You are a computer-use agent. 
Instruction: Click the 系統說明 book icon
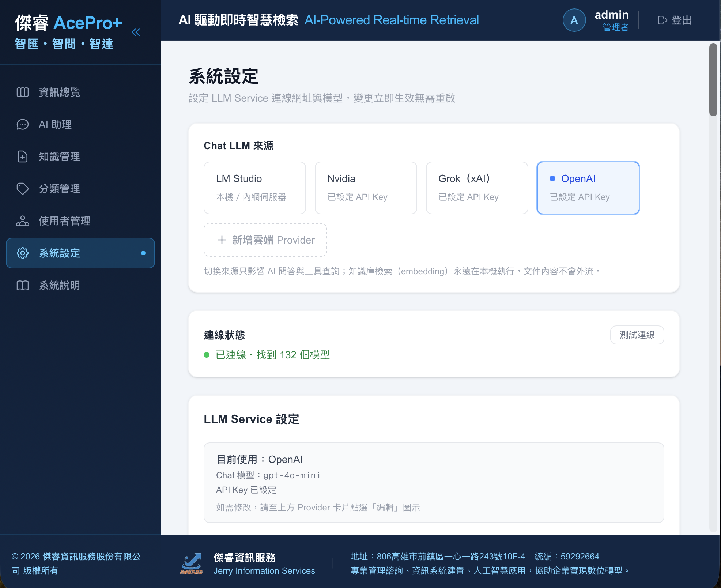23,285
